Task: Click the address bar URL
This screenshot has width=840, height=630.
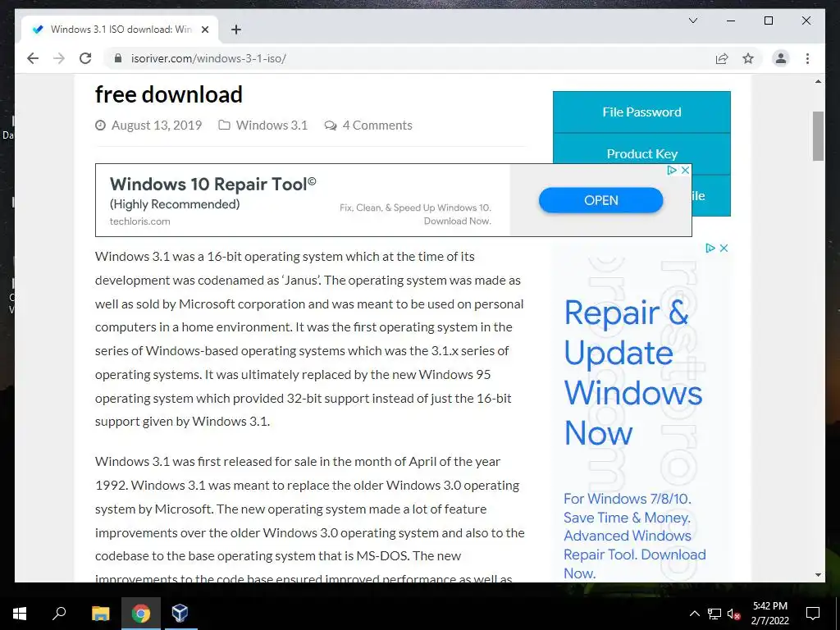Action: tap(208, 58)
